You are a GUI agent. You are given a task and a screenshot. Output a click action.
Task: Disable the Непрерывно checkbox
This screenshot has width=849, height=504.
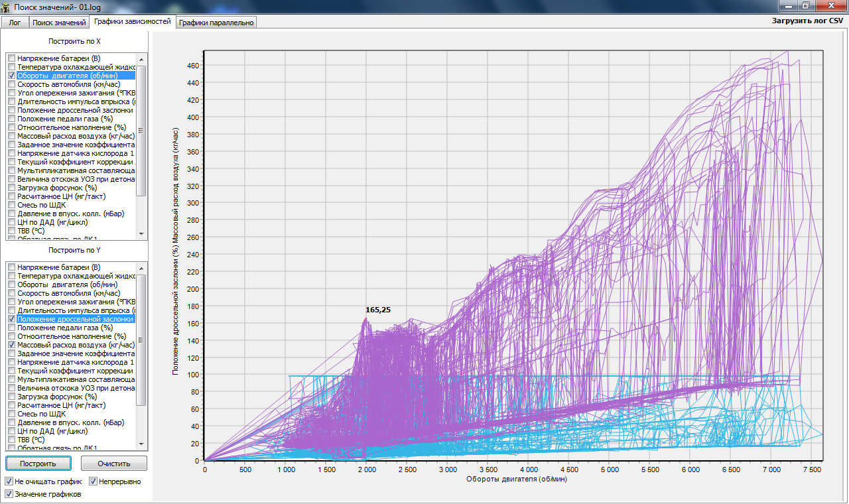(x=94, y=481)
